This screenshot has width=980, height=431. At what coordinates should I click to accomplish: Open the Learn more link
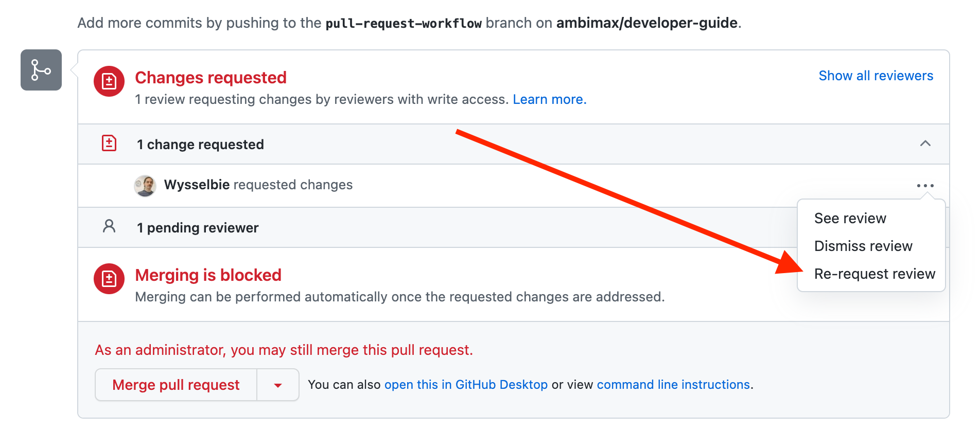[549, 99]
